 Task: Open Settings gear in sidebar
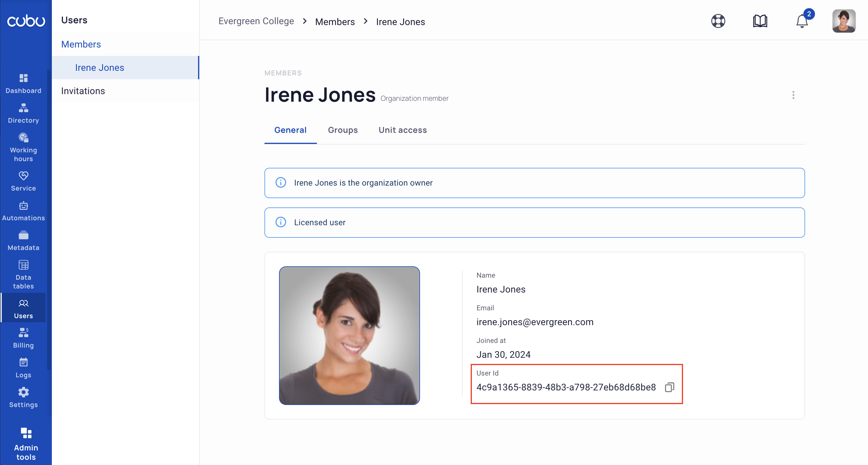[23, 397]
